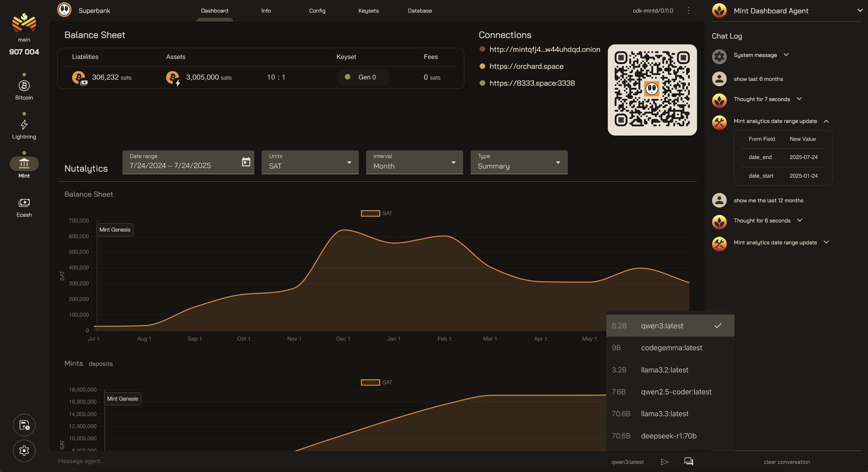Toggle SAT legend on Mints chart
This screenshot has width=868, height=472.
(x=370, y=382)
